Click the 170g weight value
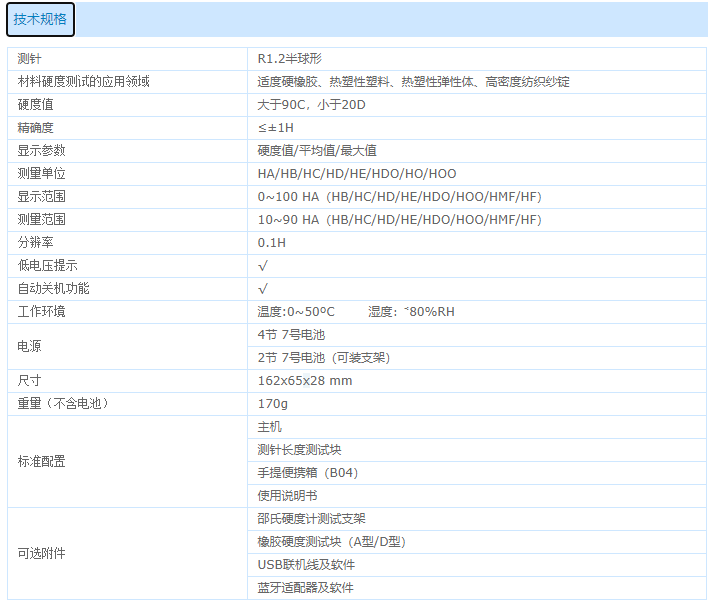This screenshot has width=712, height=604. [273, 404]
